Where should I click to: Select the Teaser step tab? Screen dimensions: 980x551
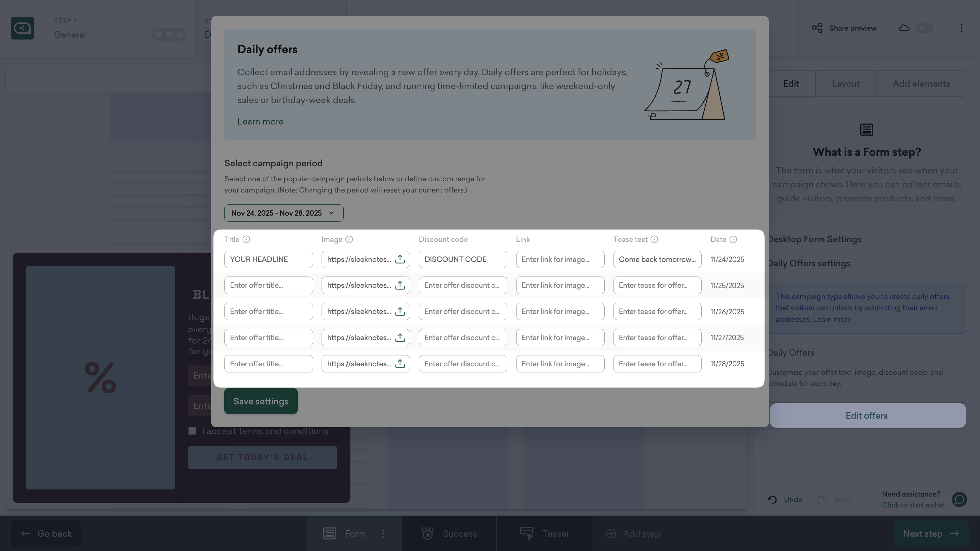coord(544,534)
